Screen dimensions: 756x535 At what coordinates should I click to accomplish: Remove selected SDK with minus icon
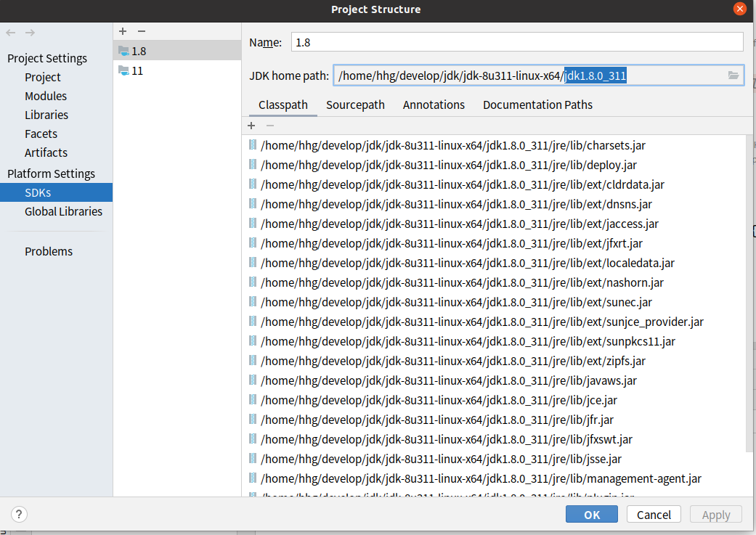click(x=142, y=31)
